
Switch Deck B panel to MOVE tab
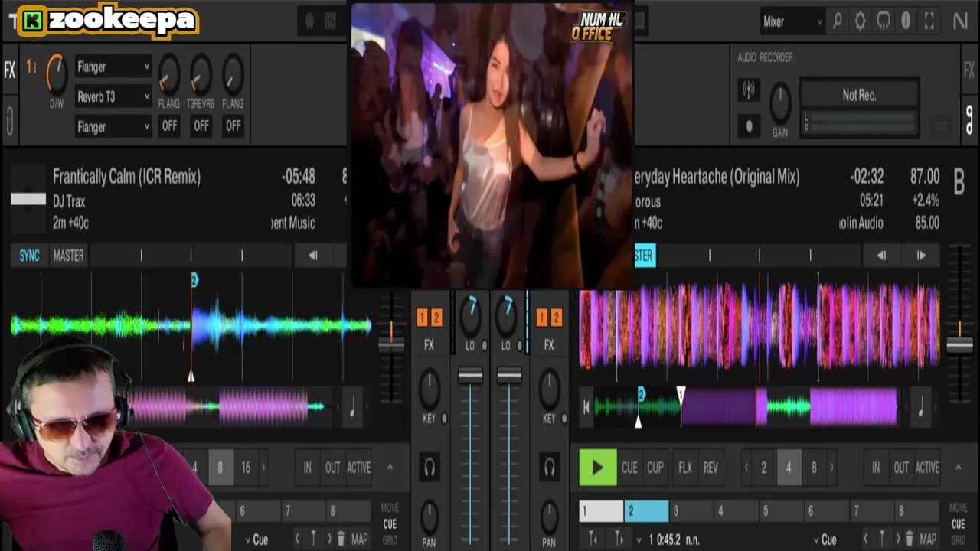pos(958,508)
